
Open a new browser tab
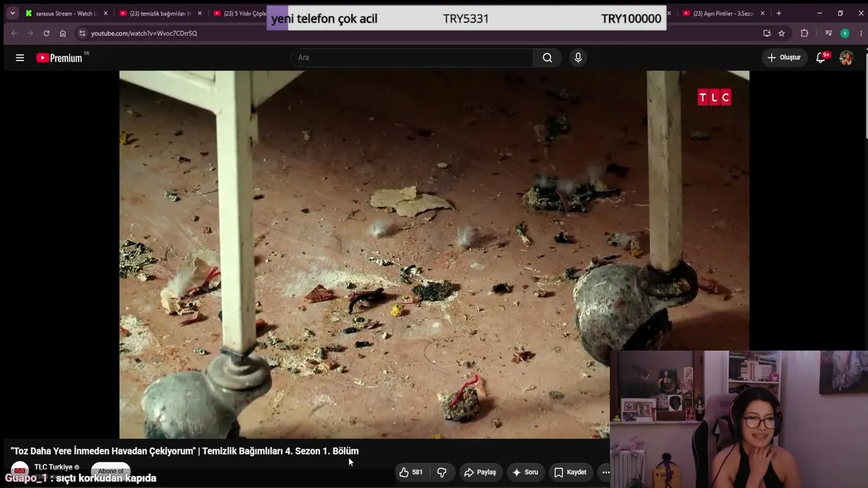click(778, 14)
